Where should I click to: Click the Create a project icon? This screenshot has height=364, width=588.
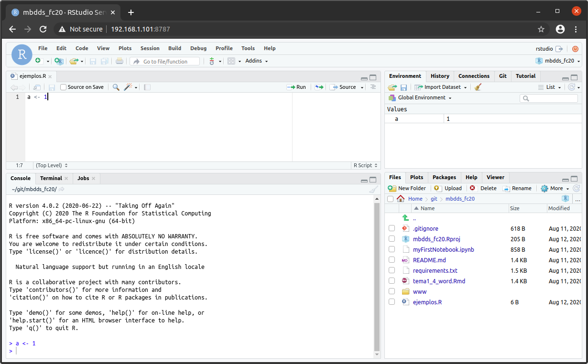click(x=59, y=61)
